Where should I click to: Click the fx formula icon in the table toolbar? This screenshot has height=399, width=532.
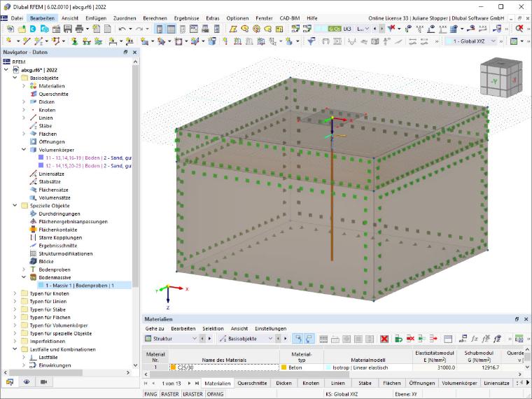(475, 339)
